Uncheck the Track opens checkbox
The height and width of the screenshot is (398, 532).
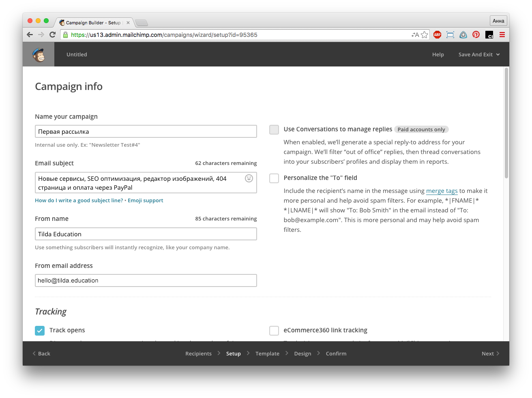(x=40, y=331)
